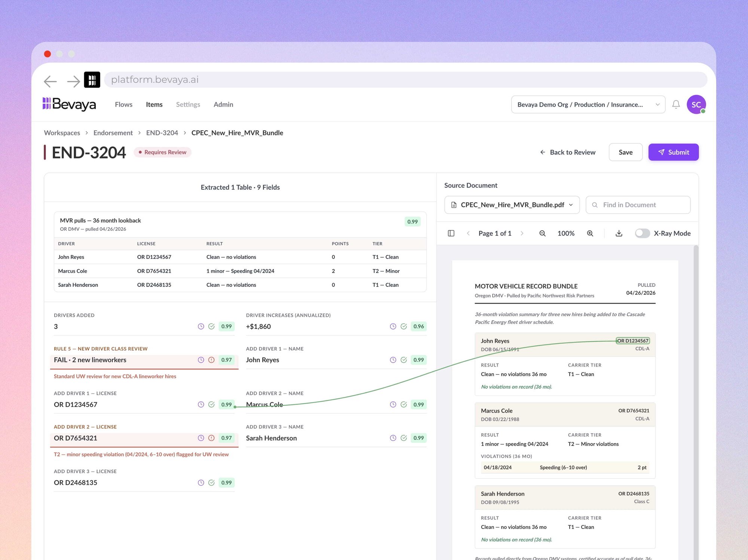Click warning icon for Add Driver 2 License
Image resolution: width=748 pixels, height=560 pixels.
(x=211, y=438)
